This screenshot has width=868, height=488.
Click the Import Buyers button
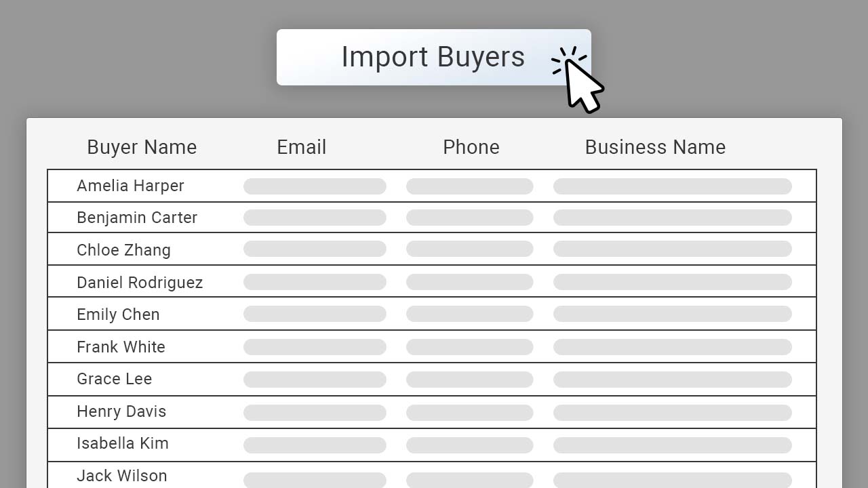[x=433, y=57]
